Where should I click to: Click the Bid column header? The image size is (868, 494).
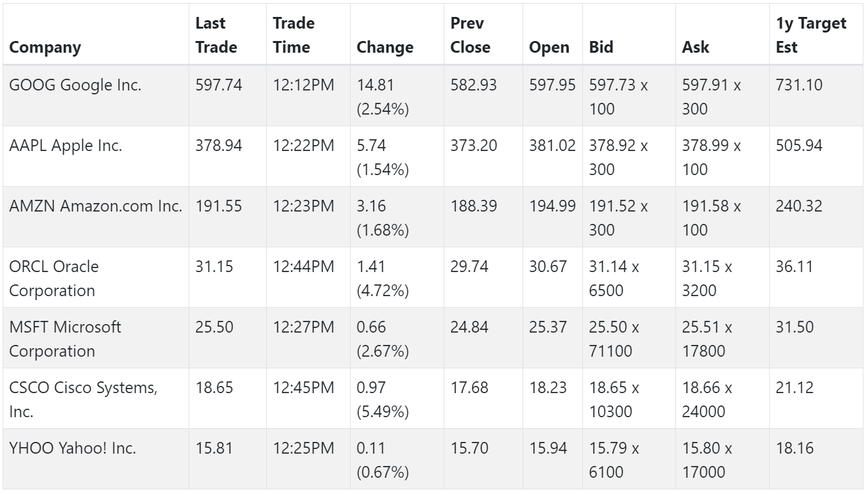point(629,34)
